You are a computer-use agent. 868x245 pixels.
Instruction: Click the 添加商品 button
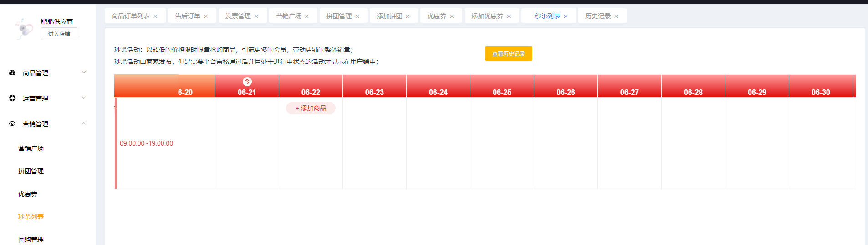point(311,109)
